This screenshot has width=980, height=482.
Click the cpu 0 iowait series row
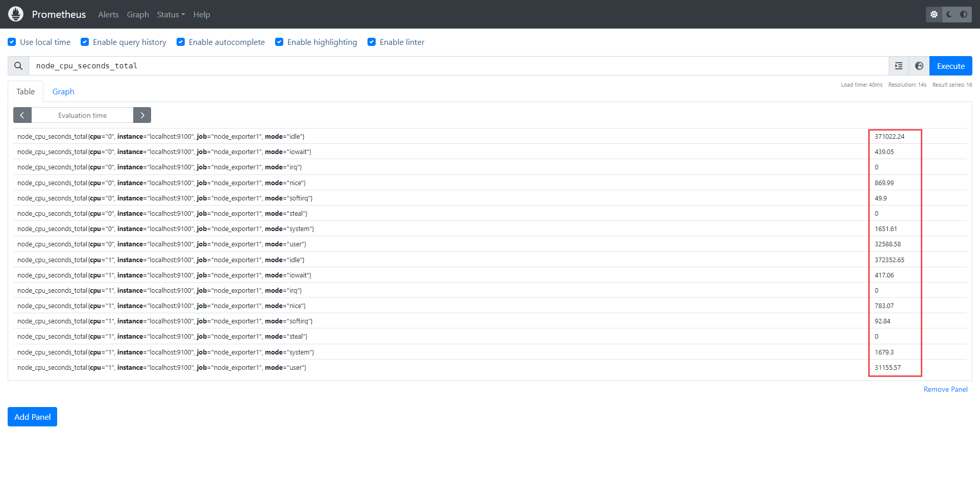(x=490, y=151)
